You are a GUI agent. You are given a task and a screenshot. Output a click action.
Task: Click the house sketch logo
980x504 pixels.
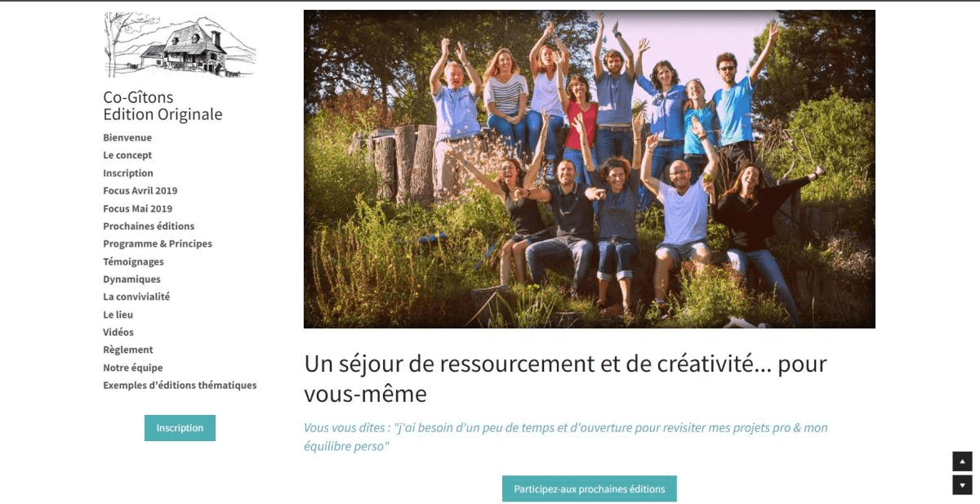[x=180, y=45]
